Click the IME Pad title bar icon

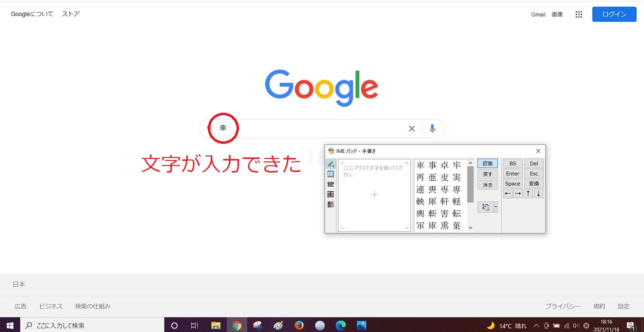[331, 151]
